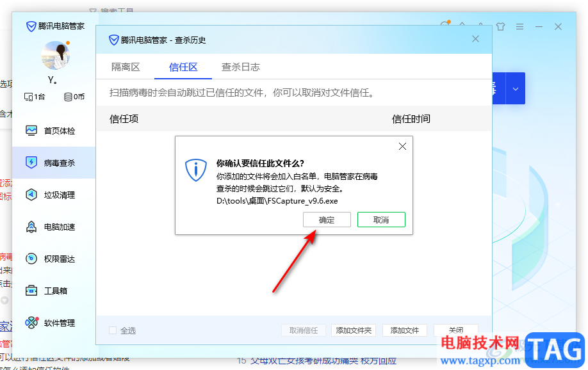Click the 取消信任 button
This screenshot has width=588, height=370.
click(x=304, y=330)
